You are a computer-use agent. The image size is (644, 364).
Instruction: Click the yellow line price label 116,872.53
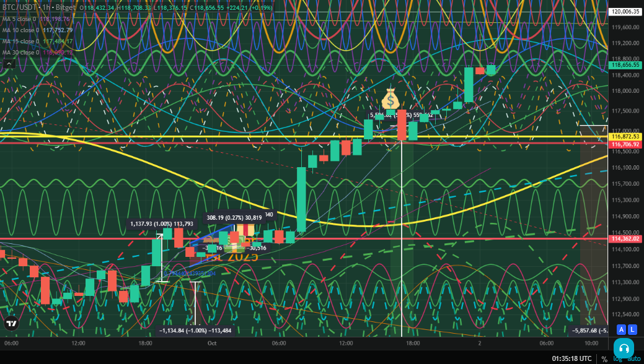coord(625,136)
